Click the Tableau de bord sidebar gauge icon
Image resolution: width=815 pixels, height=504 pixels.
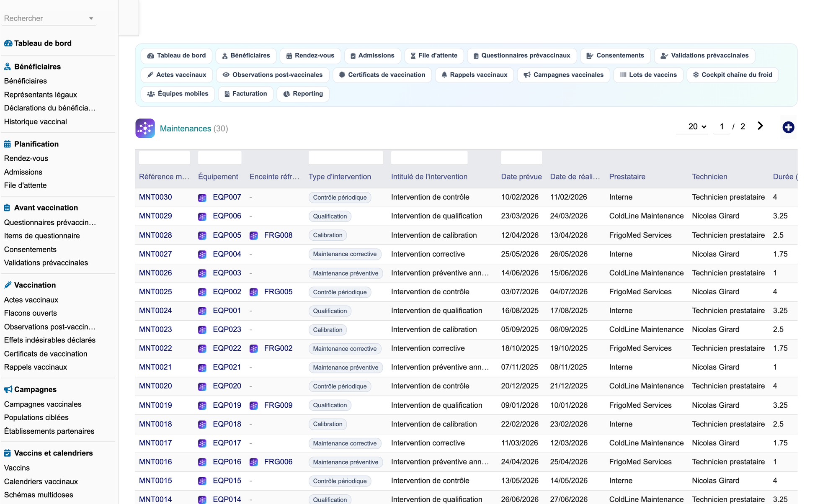(8, 43)
